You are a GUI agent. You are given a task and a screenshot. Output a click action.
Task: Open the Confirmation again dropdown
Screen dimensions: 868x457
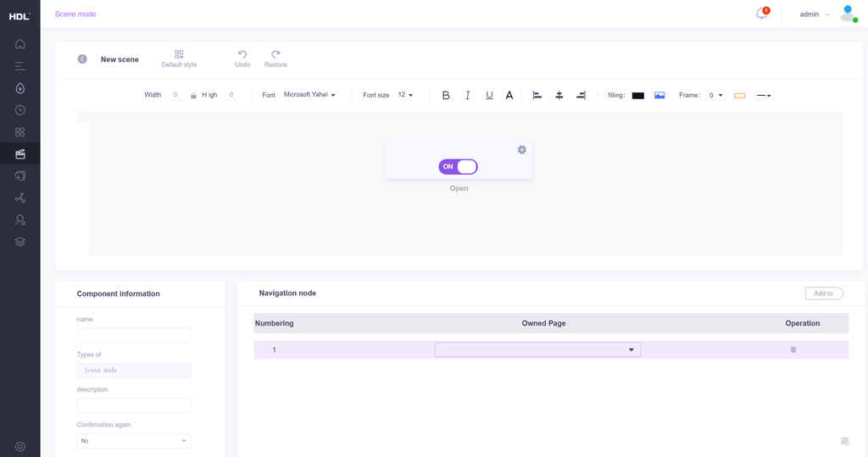134,441
